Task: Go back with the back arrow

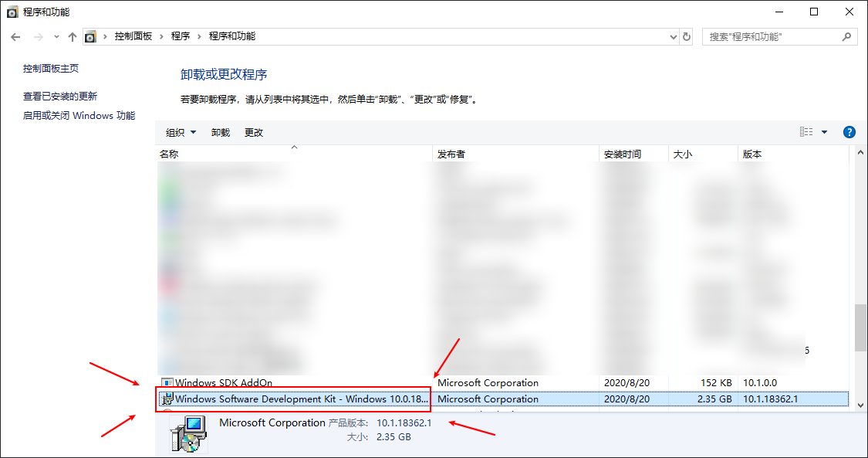Action: [15, 37]
